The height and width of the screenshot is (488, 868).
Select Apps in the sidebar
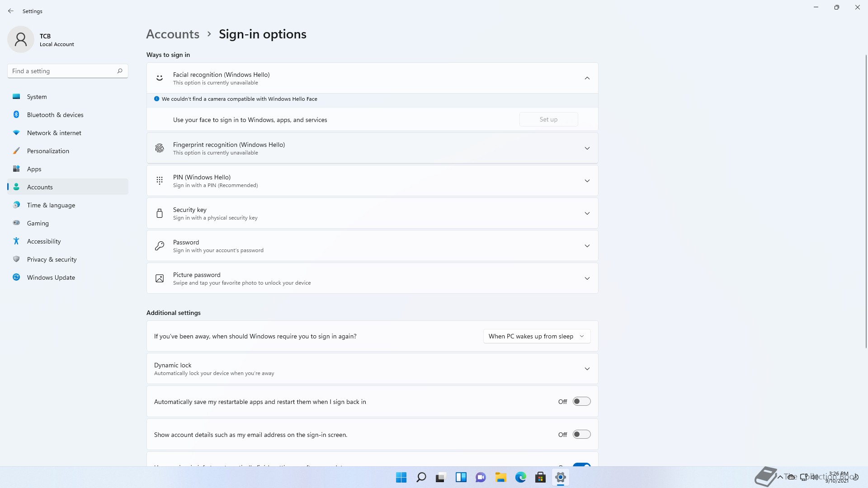coord(68,169)
